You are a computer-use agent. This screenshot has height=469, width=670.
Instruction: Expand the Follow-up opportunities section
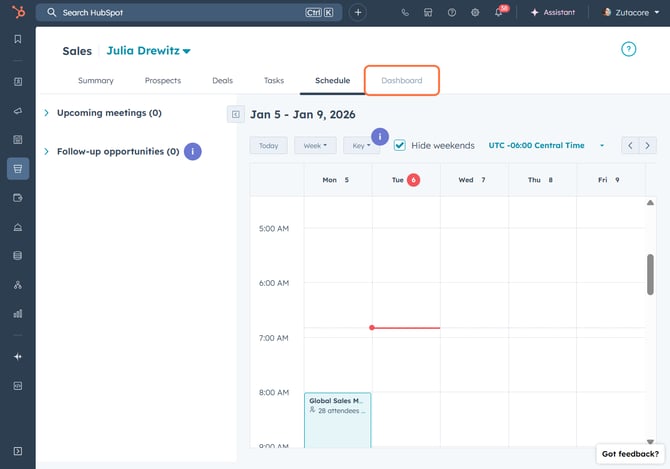click(47, 152)
